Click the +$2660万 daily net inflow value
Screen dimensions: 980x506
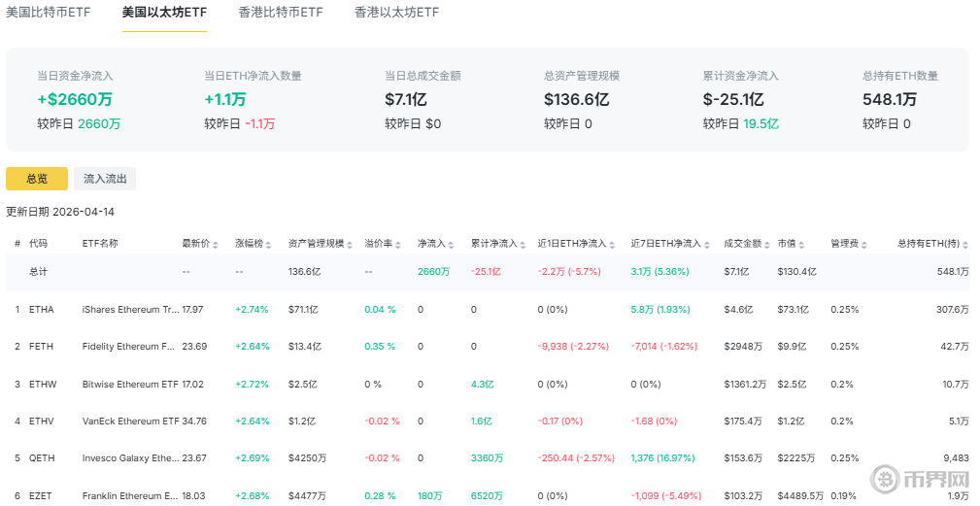[75, 99]
